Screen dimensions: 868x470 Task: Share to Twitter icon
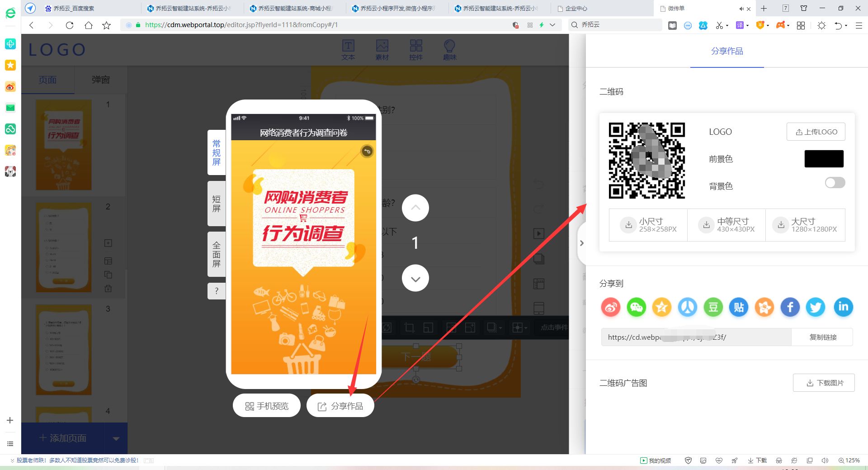tap(816, 307)
